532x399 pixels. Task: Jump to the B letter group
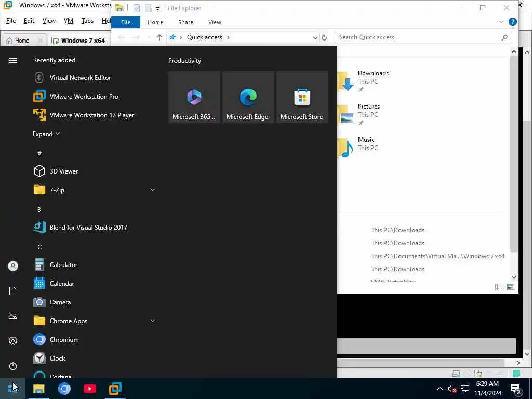[39, 209]
